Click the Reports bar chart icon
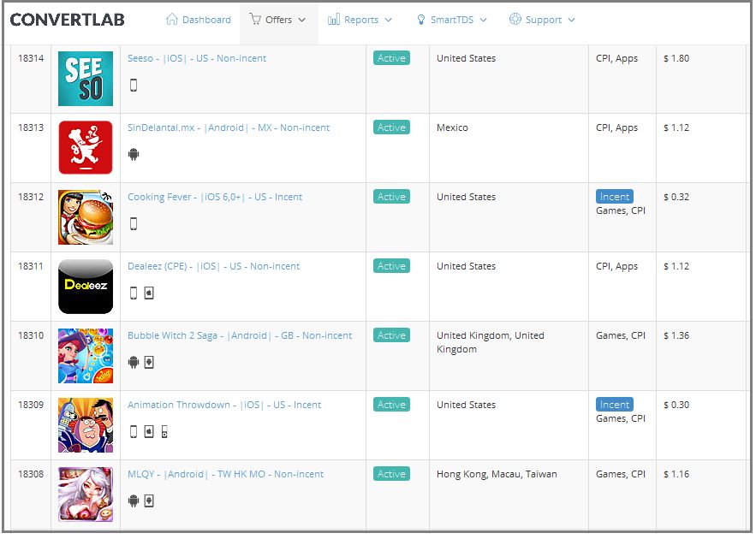The image size is (756, 539). 334,20
